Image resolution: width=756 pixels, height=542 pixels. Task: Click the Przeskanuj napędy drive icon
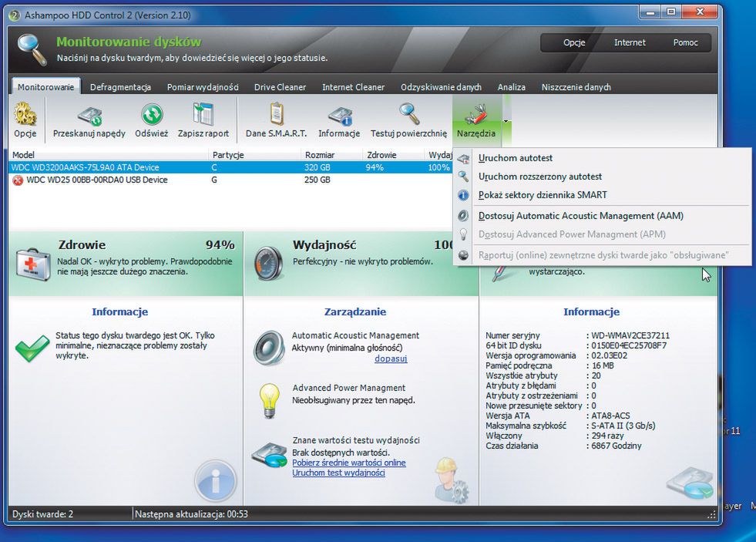tap(89, 116)
